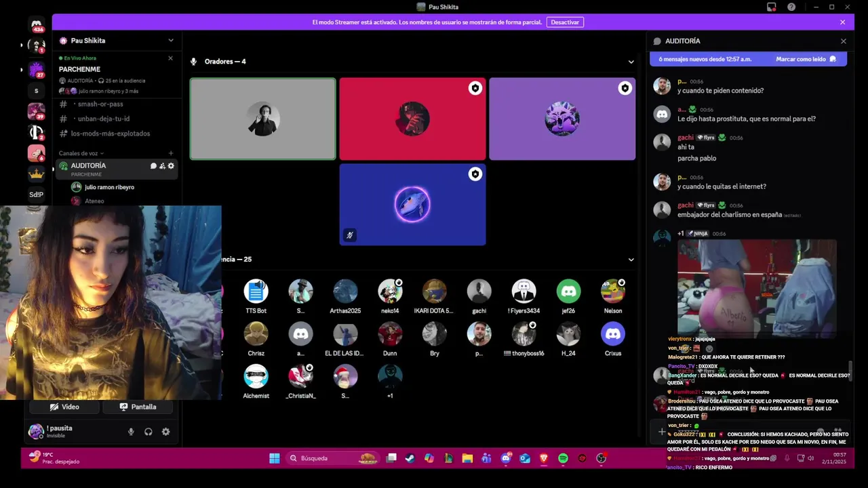Collapse the Oradores section chevron
868x488 pixels.
[x=631, y=62]
